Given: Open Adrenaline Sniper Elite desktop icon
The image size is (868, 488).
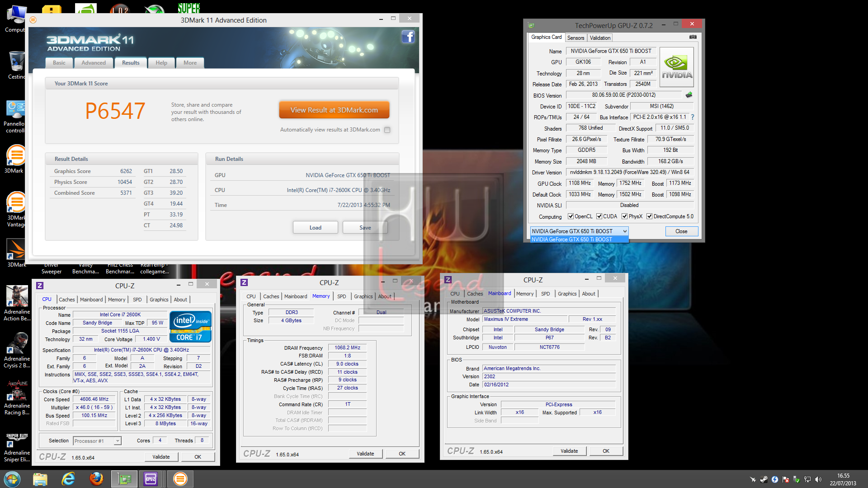Looking at the screenshot, I should (x=17, y=447).
